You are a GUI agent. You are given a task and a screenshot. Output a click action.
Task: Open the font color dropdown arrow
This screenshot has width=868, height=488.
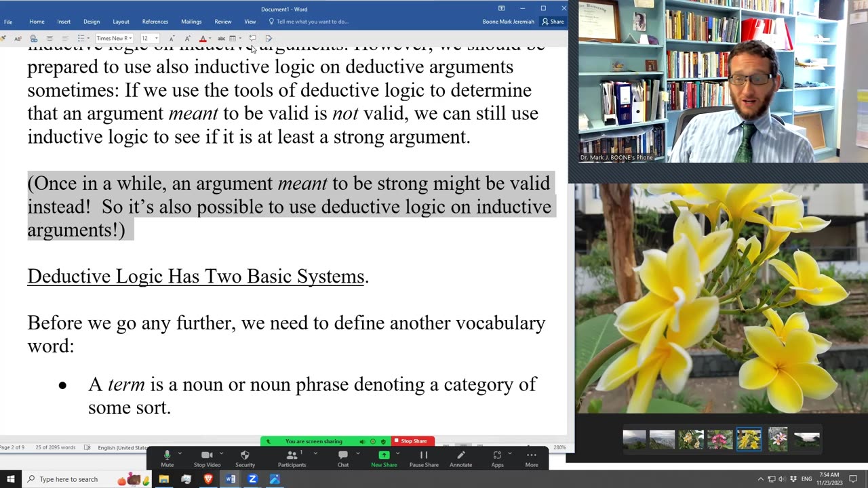210,39
